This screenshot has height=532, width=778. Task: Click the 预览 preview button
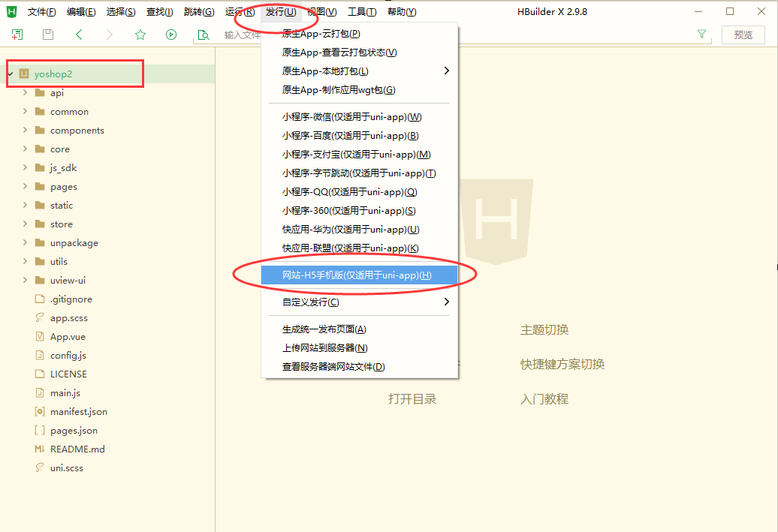743,35
